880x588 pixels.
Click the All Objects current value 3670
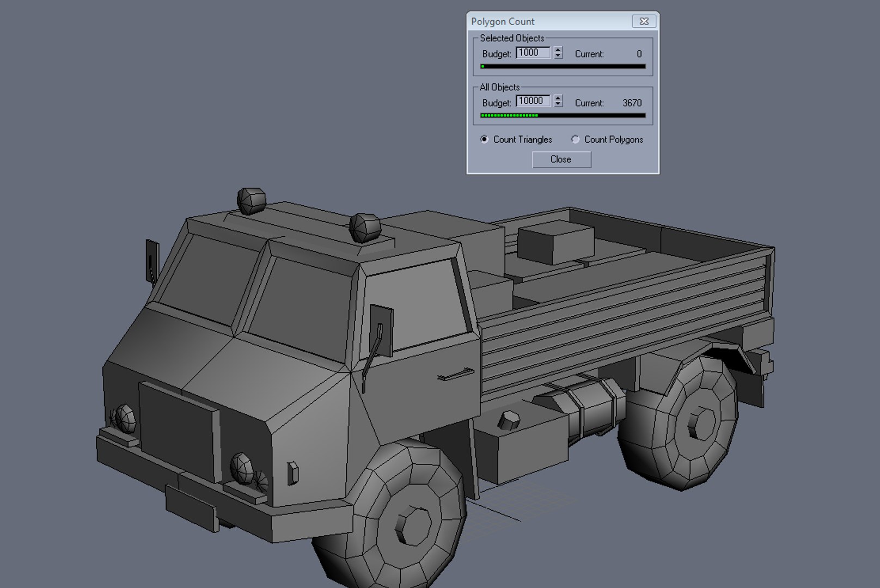point(632,103)
